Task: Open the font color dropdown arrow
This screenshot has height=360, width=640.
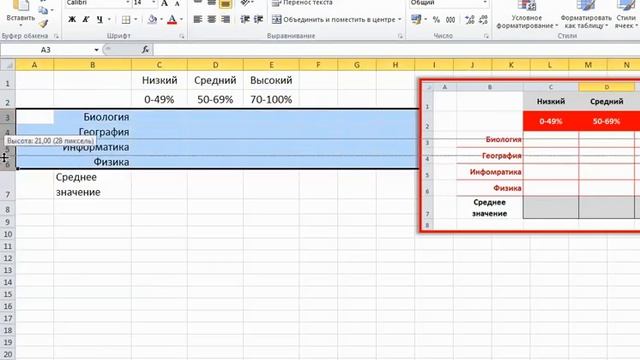Action: tap(181, 19)
